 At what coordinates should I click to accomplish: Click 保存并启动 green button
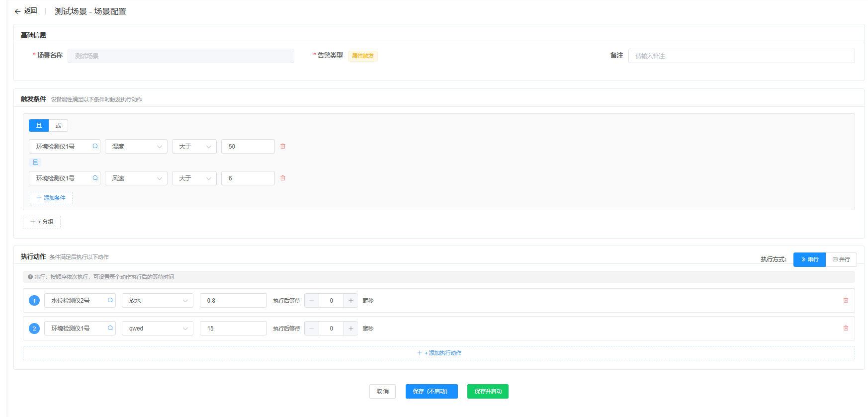click(x=487, y=391)
